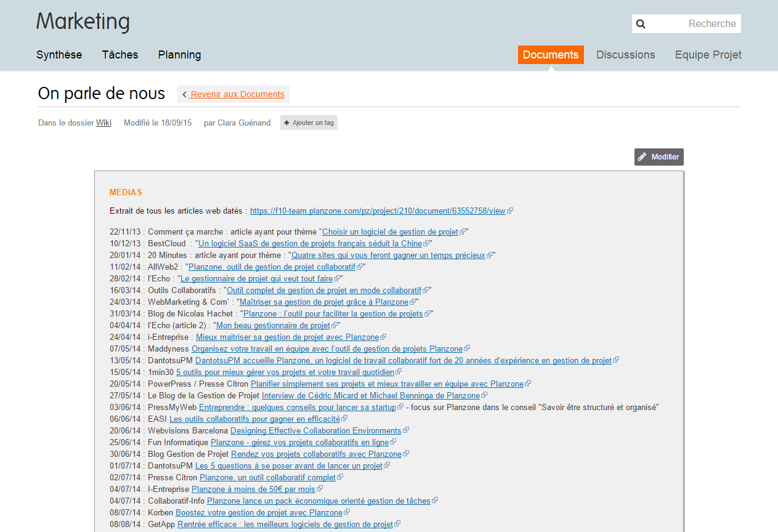
Task: Click the Recherche search field
Action: click(686, 24)
